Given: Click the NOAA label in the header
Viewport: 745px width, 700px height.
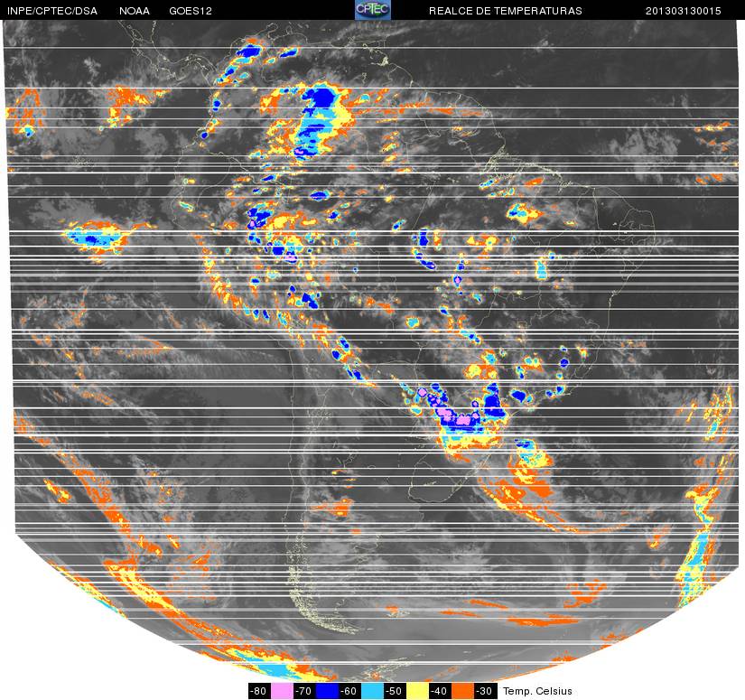Looking at the screenshot, I should pos(135,11).
